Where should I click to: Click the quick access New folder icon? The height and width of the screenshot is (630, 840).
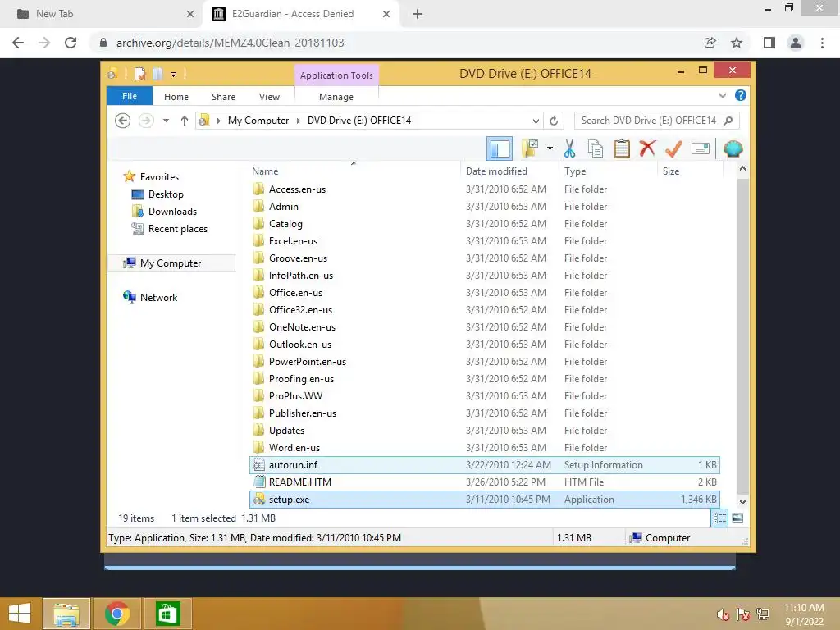click(x=157, y=74)
